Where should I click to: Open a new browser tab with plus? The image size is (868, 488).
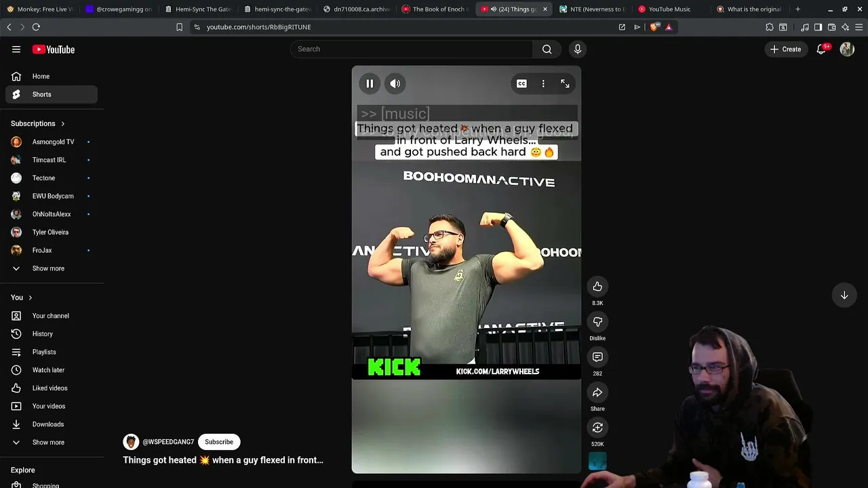click(x=797, y=9)
